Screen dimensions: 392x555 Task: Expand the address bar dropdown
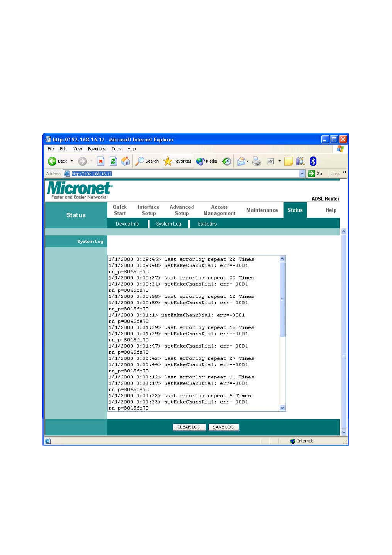click(x=302, y=174)
